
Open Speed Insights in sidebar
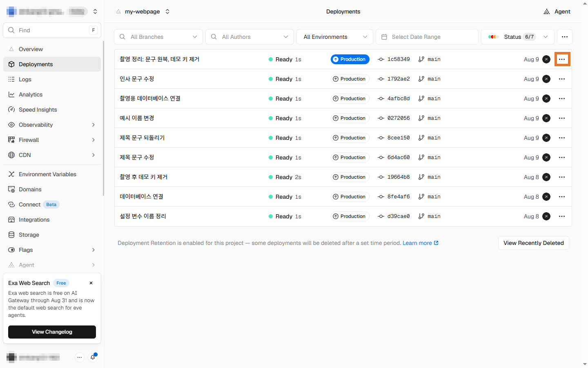pos(52,110)
